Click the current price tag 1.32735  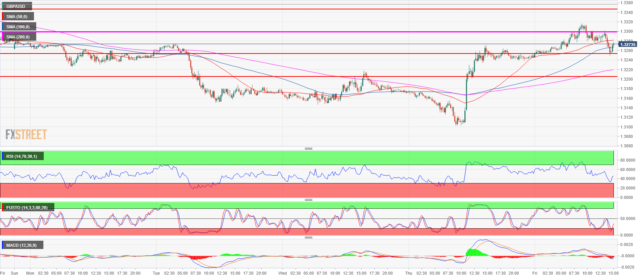[628, 44]
